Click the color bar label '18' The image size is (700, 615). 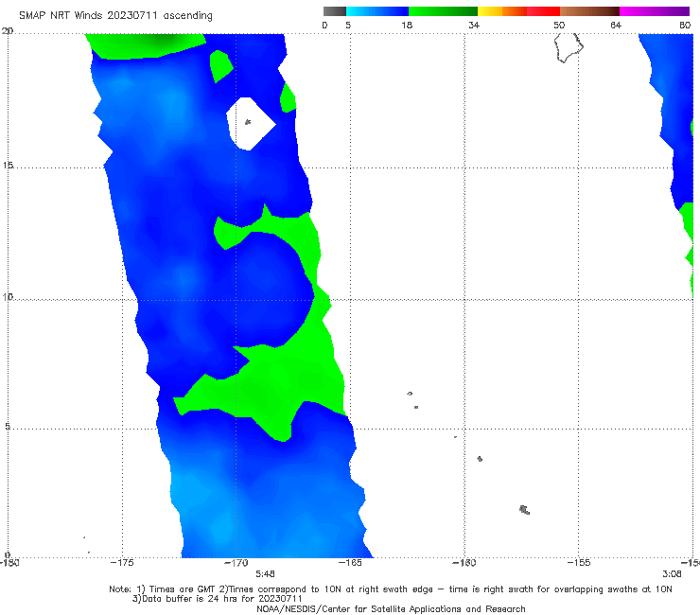coord(407,25)
